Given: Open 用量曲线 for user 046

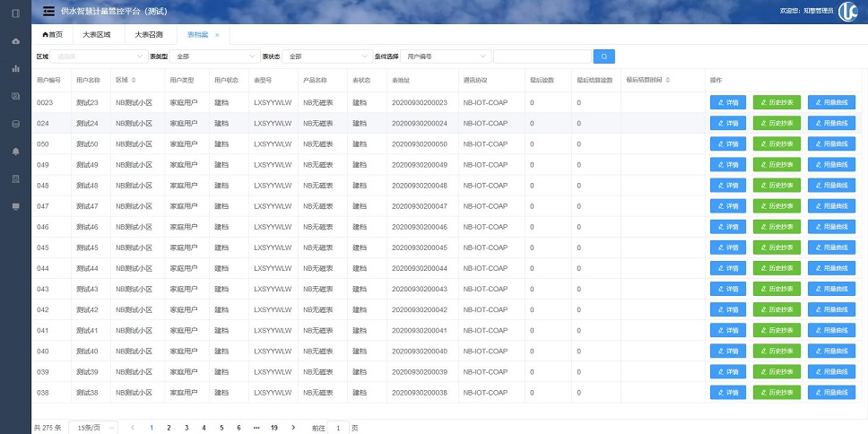Looking at the screenshot, I should coord(831,227).
